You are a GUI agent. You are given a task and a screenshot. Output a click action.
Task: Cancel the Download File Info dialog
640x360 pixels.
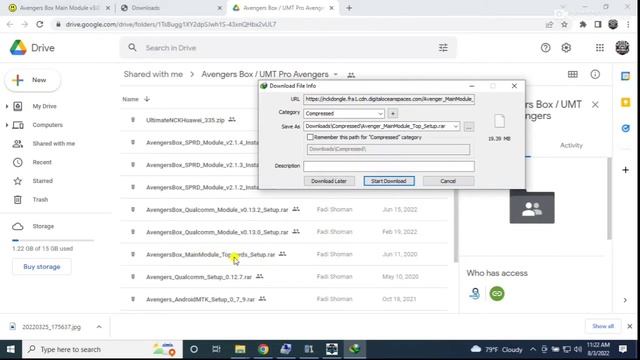pos(448,181)
